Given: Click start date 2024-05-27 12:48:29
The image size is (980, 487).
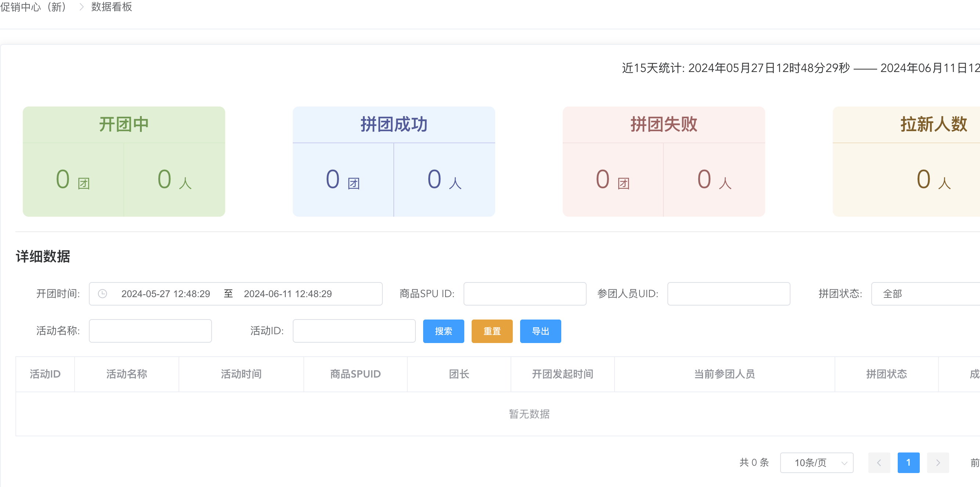Looking at the screenshot, I should (x=166, y=294).
